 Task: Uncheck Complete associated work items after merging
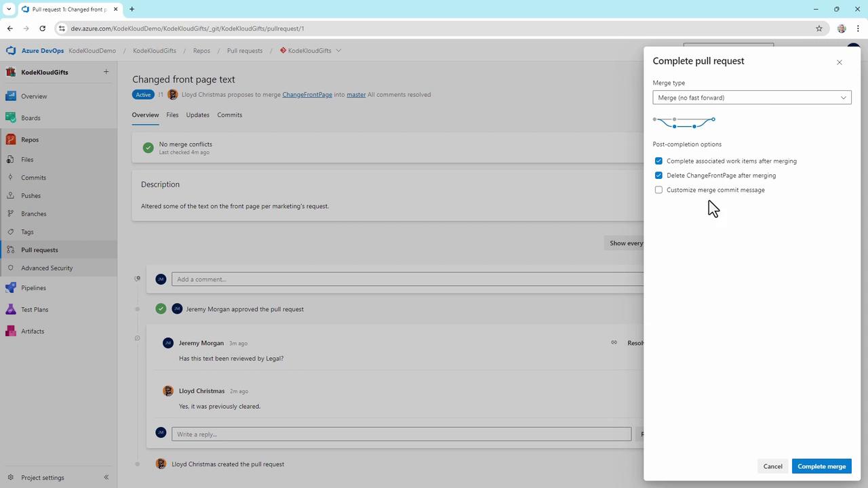pyautogui.click(x=658, y=161)
